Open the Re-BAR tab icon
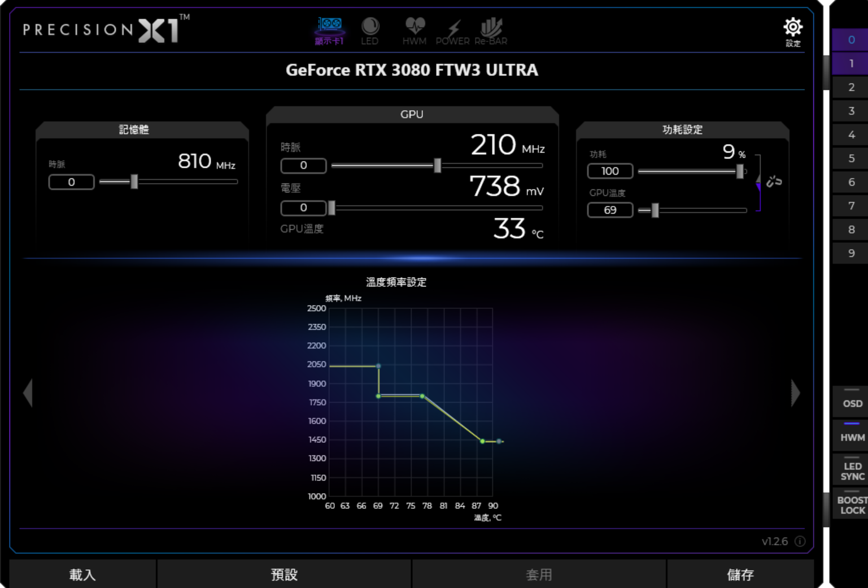 pyautogui.click(x=491, y=31)
